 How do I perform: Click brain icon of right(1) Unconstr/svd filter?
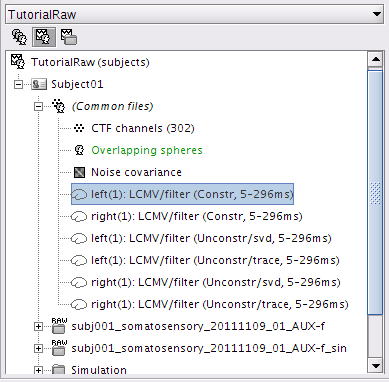pos(79,283)
